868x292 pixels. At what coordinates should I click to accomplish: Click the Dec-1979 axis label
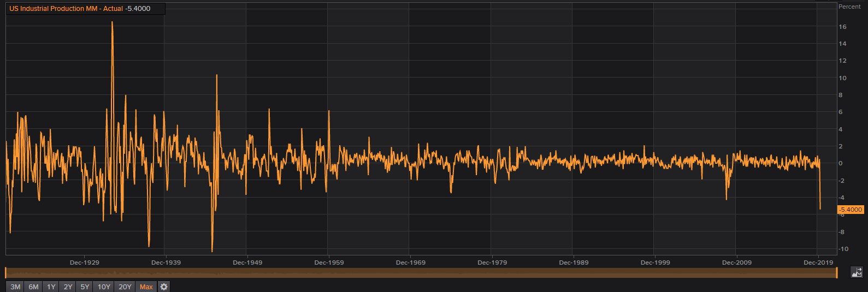[x=492, y=263]
